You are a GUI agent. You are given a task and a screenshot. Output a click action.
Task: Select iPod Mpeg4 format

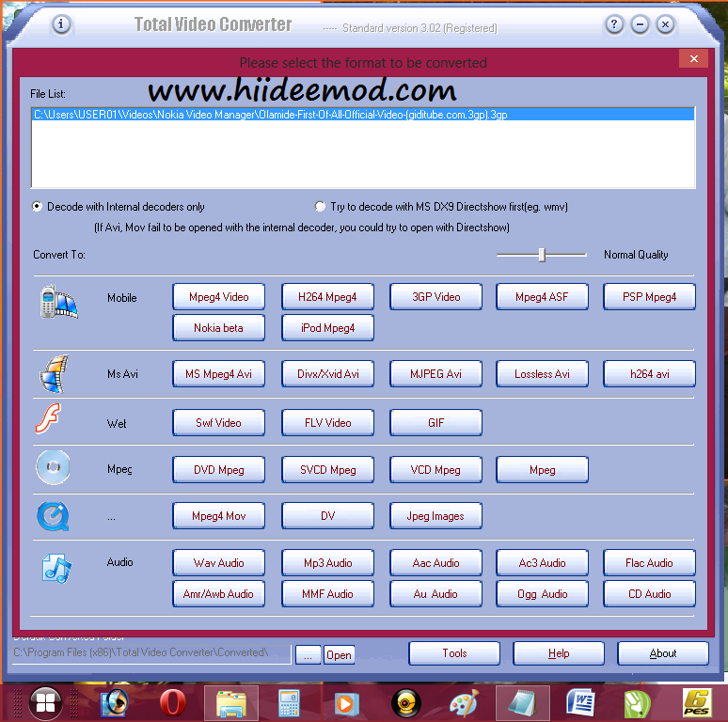327,328
